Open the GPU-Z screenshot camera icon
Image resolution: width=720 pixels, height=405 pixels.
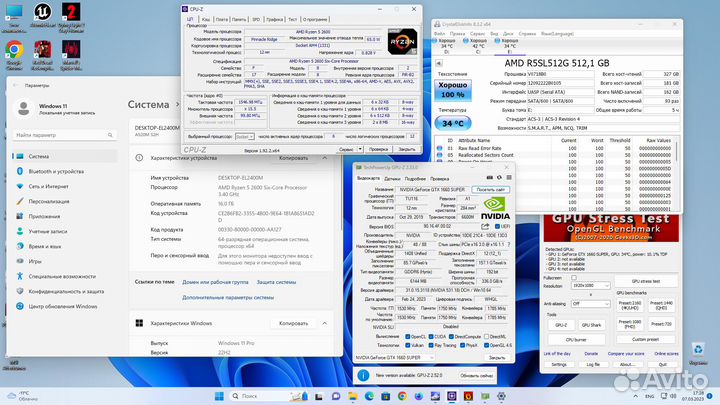tap(489, 178)
